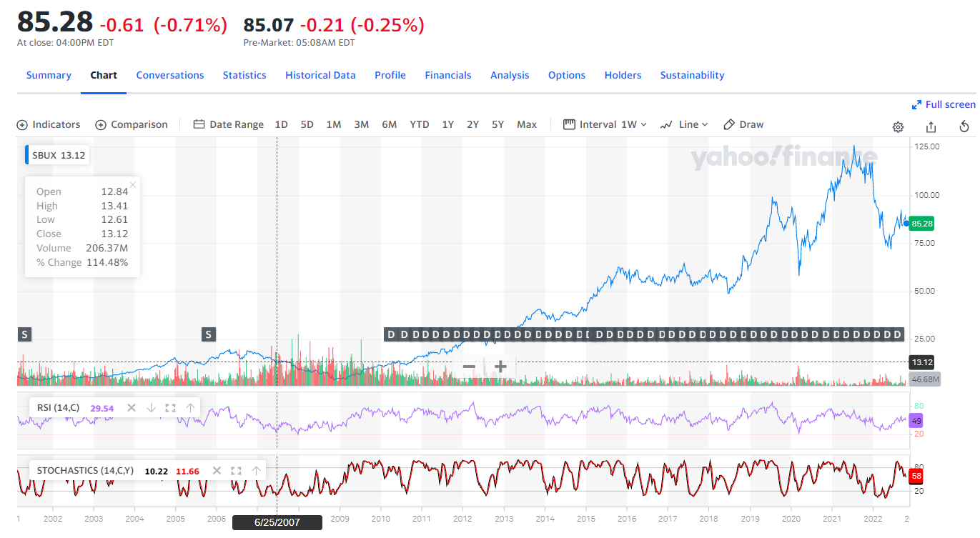Image resolution: width=980 pixels, height=538 pixels.
Task: Click the RSI (14,C) indicator title
Action: tap(59, 408)
